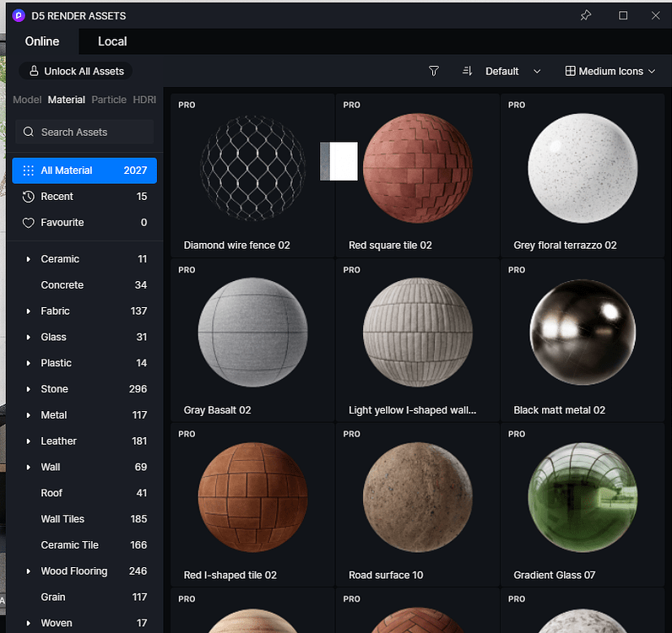Screen dimensions: 672x633
Task: Expand the Ceramic category arrow
Action: 29,259
